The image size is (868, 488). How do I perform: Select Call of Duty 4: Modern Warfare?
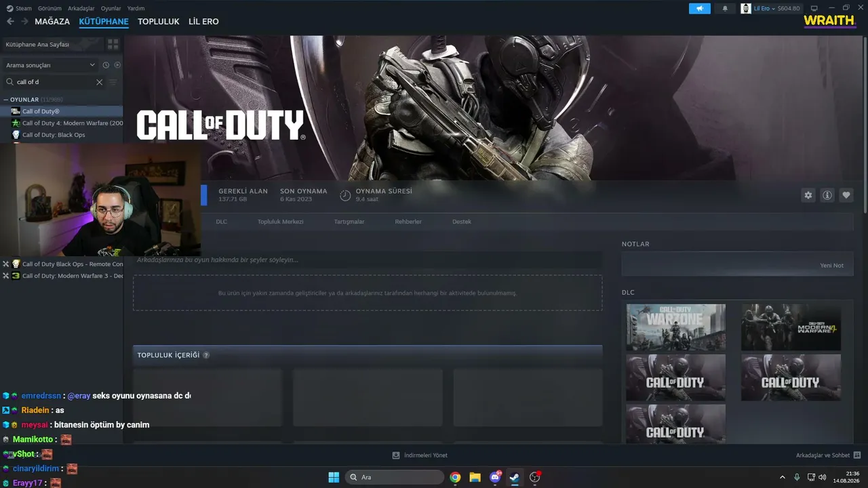[62, 123]
